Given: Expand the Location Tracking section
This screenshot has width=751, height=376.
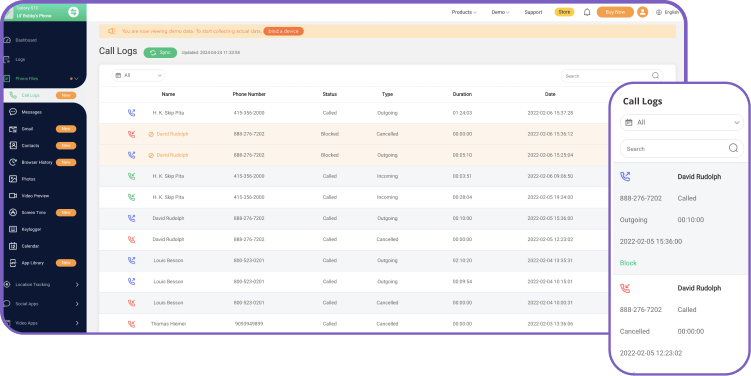Looking at the screenshot, I should point(41,285).
